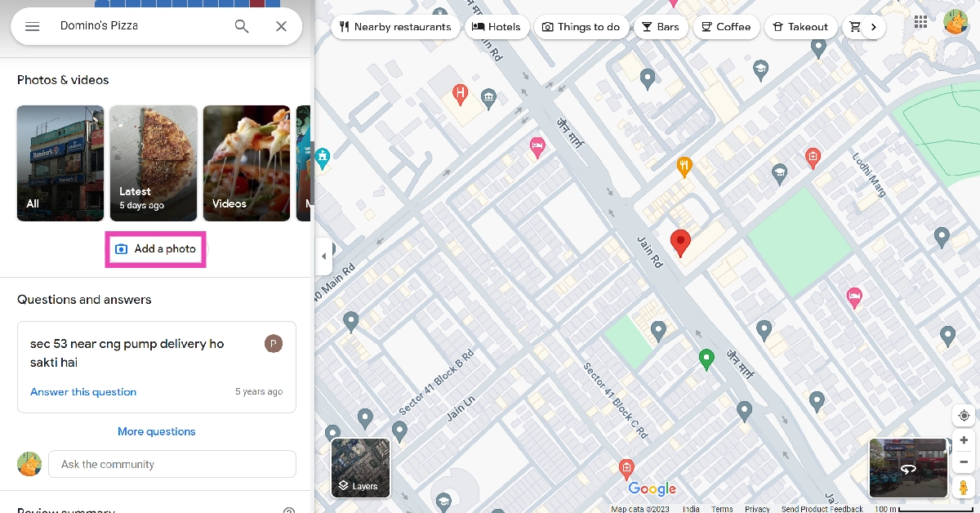980x513 pixels.
Task: Click Answer this question link
Action: (x=83, y=392)
